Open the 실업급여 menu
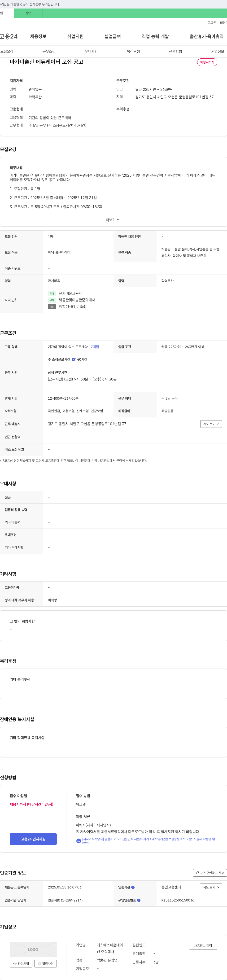 113,36
